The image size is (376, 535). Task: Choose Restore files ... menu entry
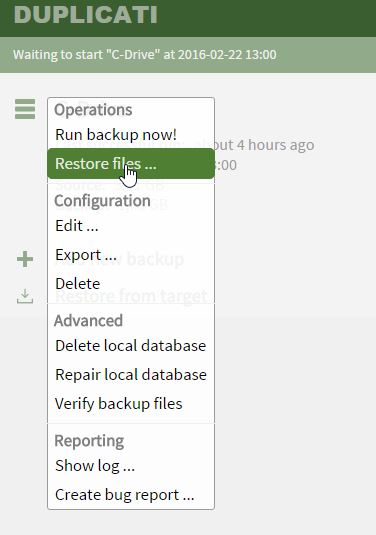[131, 163]
